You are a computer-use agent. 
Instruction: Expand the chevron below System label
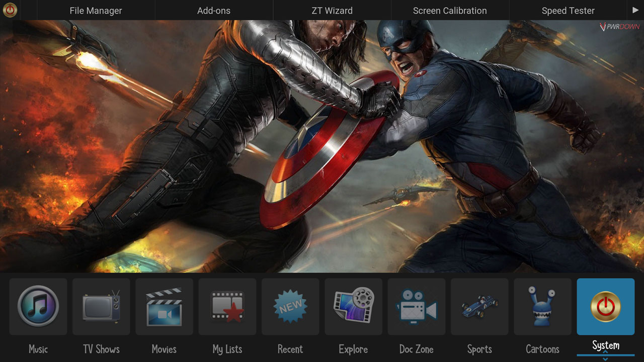pos(606,358)
